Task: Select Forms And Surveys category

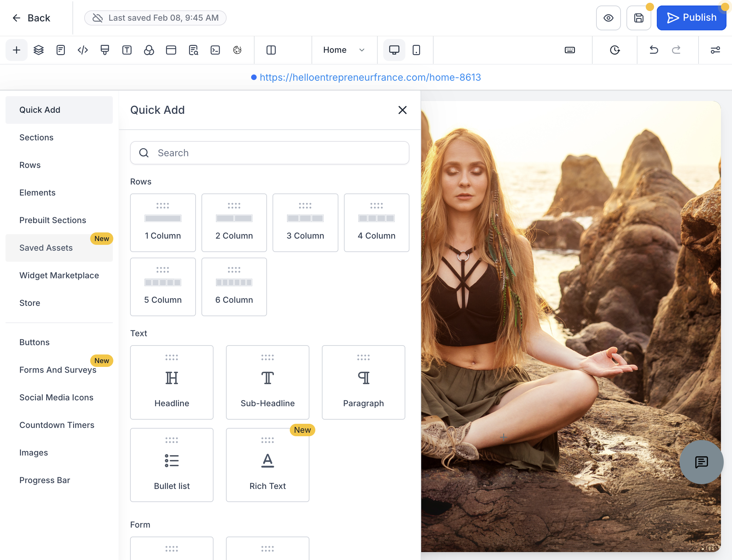Action: (59, 370)
